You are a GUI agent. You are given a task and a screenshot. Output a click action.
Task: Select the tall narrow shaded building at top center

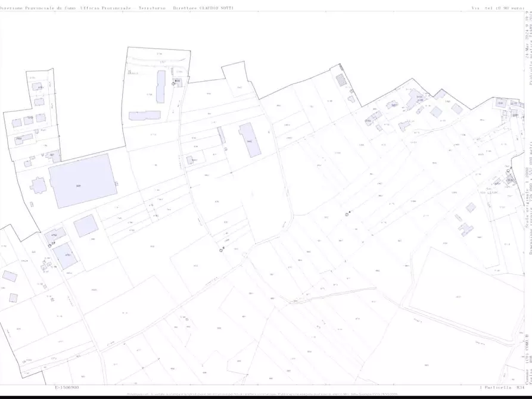click(161, 87)
